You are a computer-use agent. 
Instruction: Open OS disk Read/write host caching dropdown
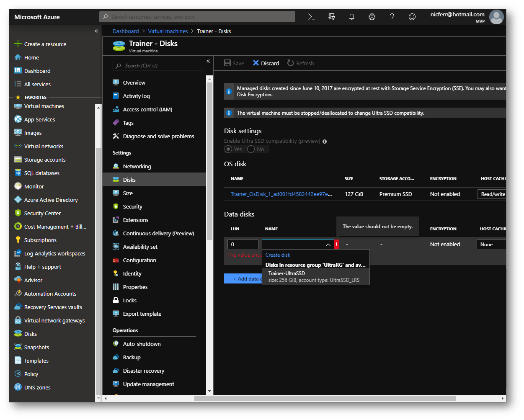(x=492, y=194)
